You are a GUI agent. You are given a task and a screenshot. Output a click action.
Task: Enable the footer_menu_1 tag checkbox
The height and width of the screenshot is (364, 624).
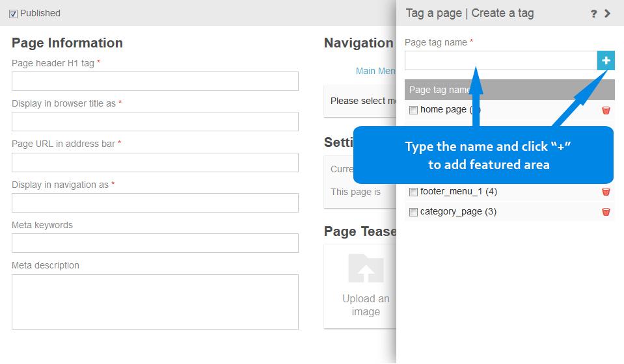click(413, 192)
